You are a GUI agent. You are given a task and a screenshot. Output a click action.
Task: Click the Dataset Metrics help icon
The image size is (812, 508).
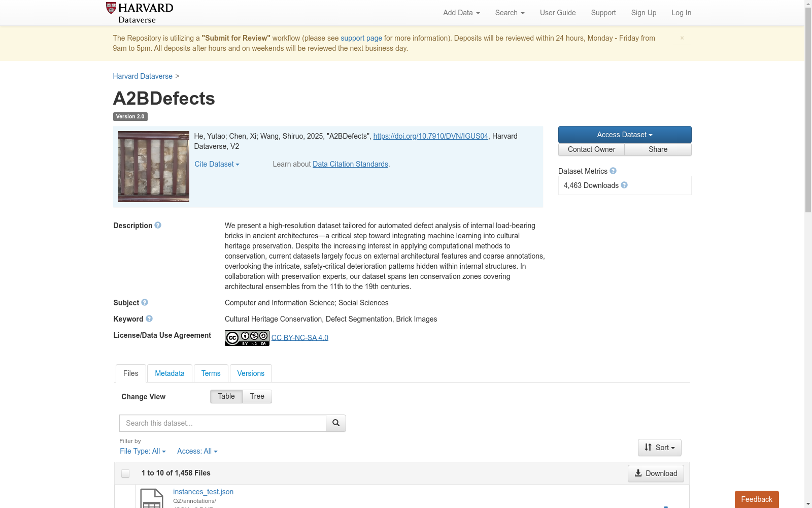tap(613, 171)
